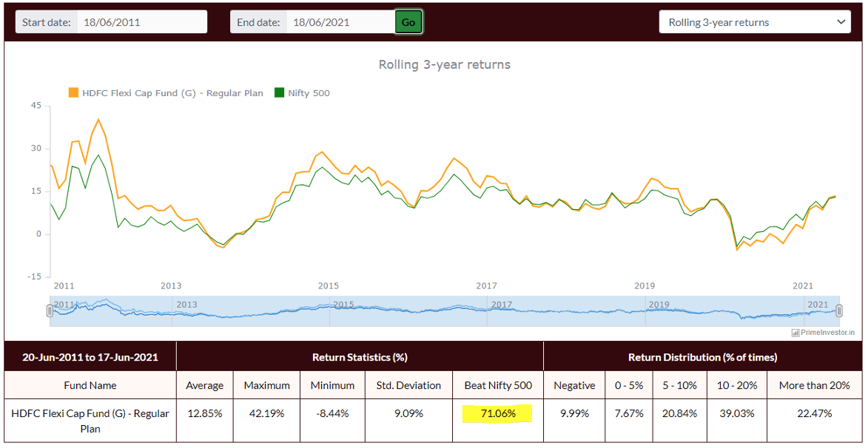Click the Fund Name column header
The height and width of the screenshot is (448, 868).
[x=90, y=385]
